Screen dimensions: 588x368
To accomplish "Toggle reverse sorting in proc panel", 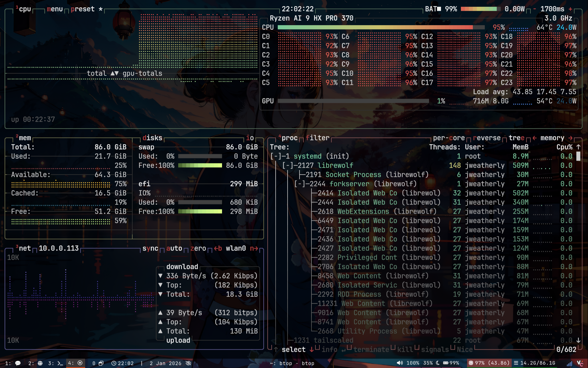I will tap(487, 138).
